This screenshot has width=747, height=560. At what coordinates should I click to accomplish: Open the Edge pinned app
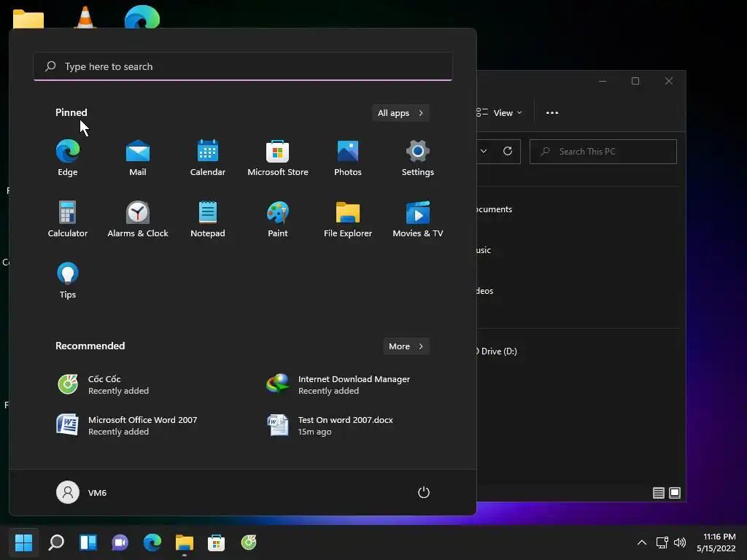[x=68, y=158]
